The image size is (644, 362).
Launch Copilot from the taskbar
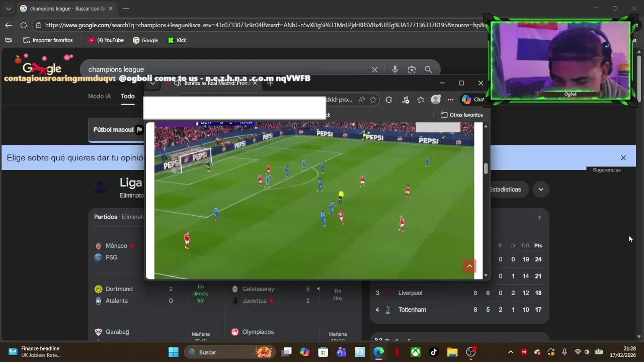(x=305, y=352)
